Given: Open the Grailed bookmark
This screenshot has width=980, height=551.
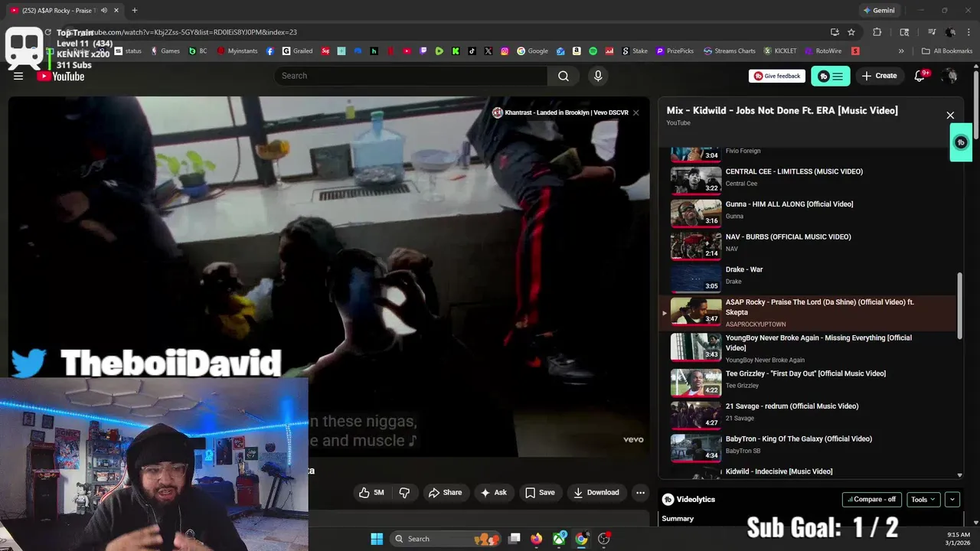Looking at the screenshot, I should tap(297, 51).
